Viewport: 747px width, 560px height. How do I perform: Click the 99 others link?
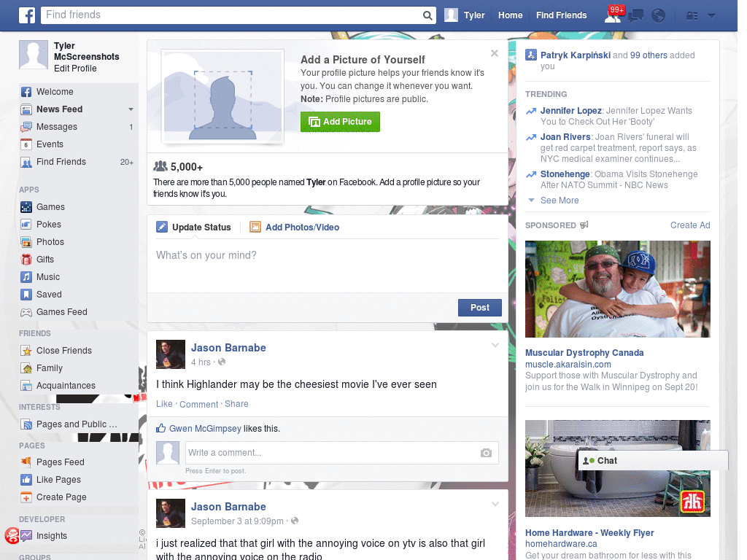tap(649, 55)
